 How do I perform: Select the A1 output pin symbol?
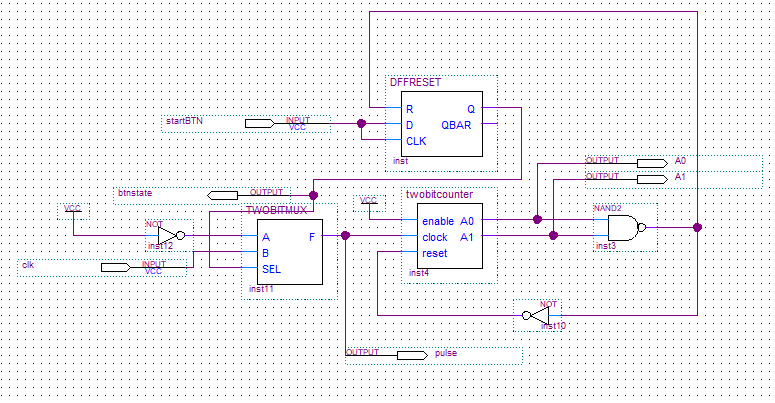652,178
